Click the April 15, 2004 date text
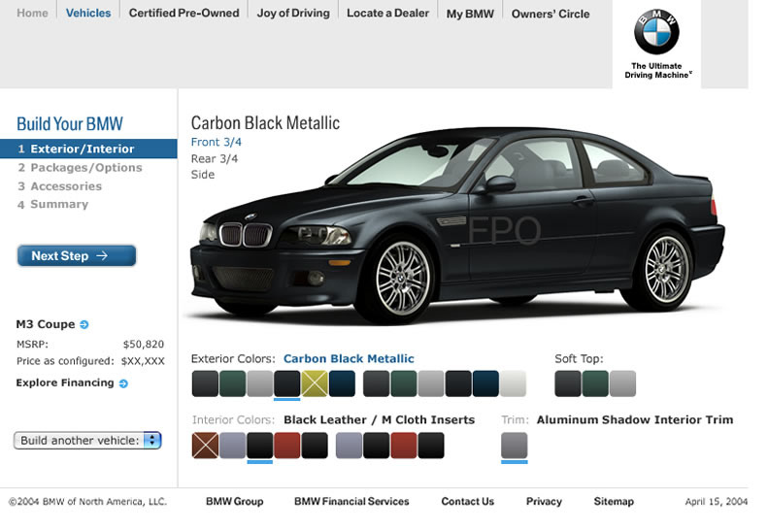Image resolution: width=768 pixels, height=532 pixels. pos(717,502)
